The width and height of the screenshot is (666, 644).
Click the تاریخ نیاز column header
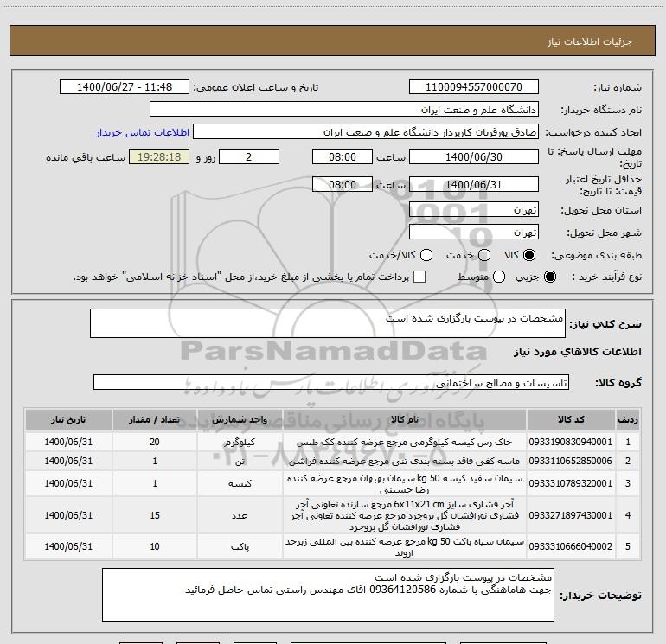click(68, 419)
